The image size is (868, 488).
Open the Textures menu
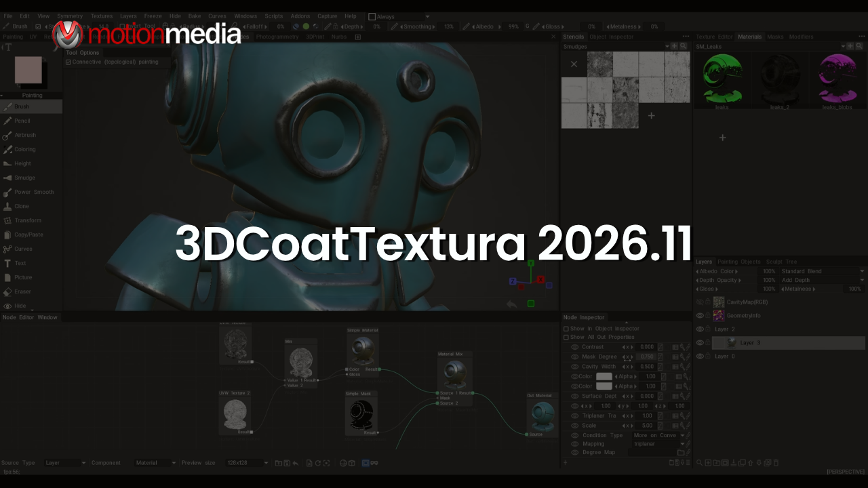click(102, 16)
